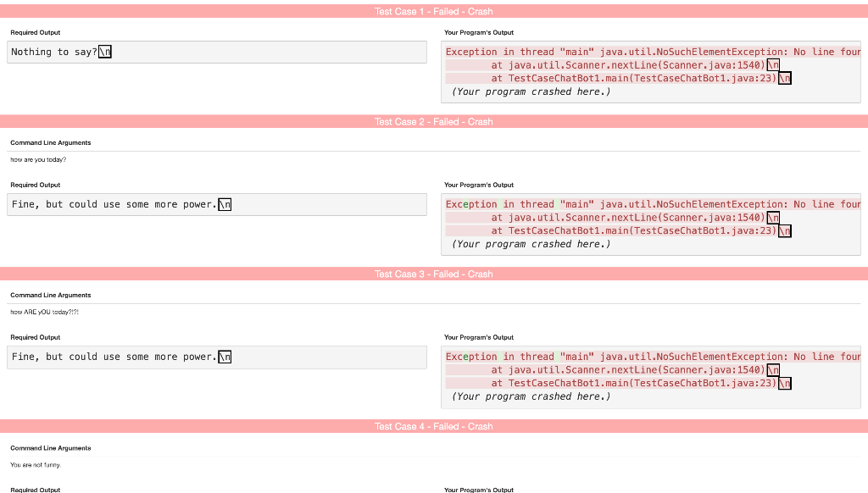Click the 'You are not funny.' command line argument

(x=36, y=465)
